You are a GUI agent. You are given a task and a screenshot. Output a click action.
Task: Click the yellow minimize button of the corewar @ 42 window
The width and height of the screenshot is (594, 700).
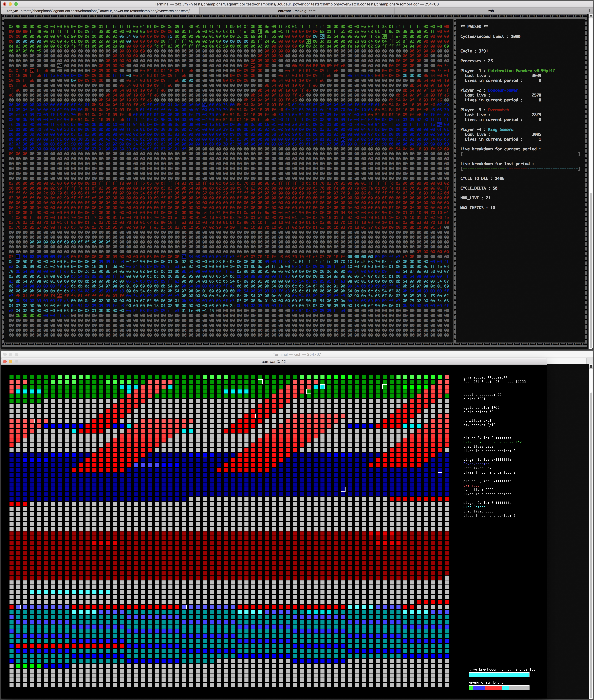11,362
